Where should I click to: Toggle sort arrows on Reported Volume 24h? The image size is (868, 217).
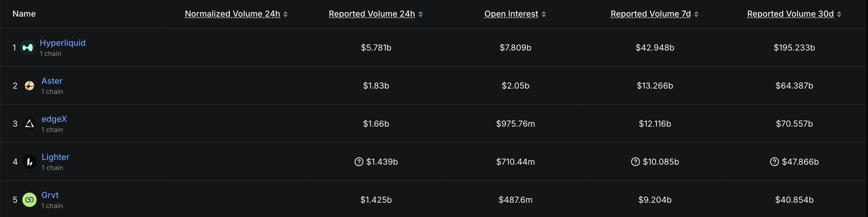coord(420,14)
